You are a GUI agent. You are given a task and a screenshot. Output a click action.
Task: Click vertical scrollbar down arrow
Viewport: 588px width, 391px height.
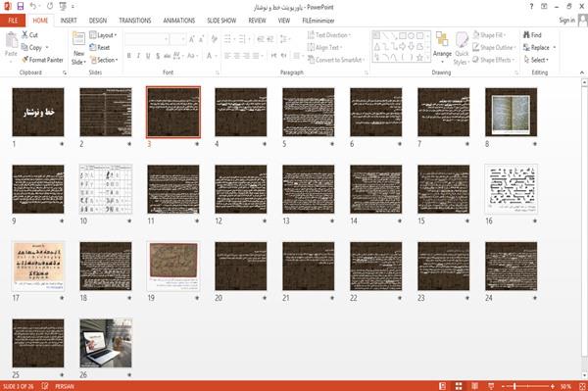point(584,375)
